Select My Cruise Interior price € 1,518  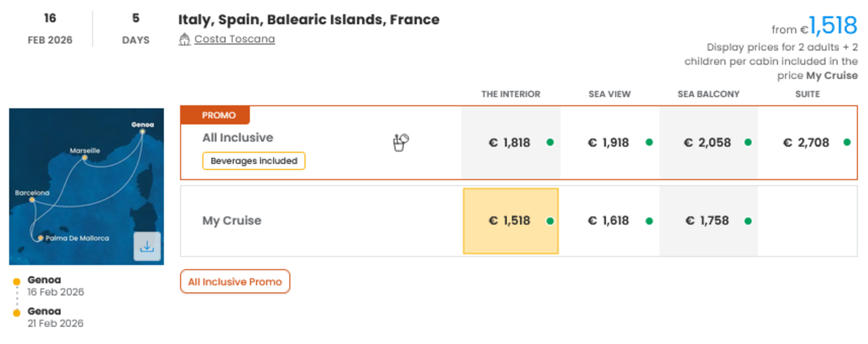pyautogui.click(x=510, y=221)
